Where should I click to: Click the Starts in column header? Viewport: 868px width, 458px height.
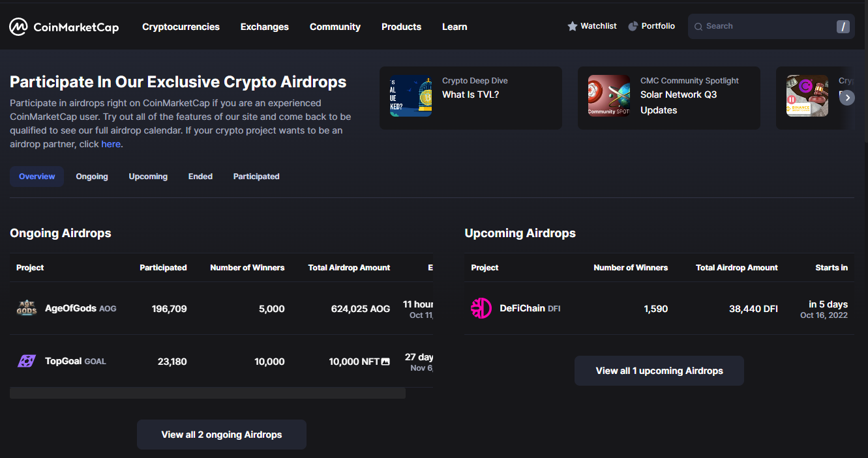tap(831, 268)
